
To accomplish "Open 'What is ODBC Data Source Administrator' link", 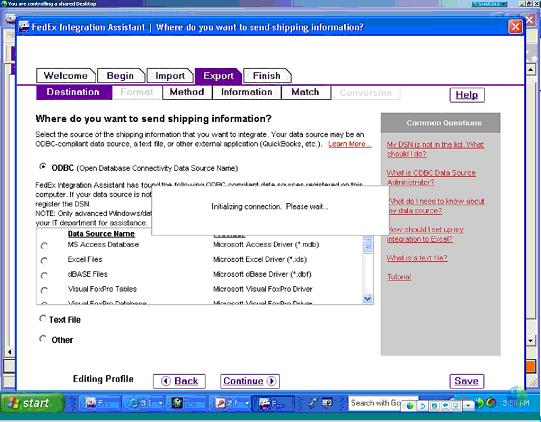I will pos(431,177).
